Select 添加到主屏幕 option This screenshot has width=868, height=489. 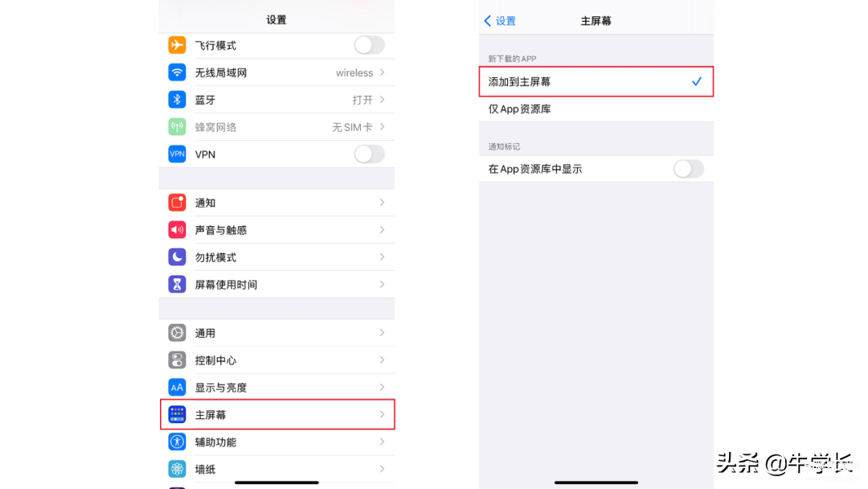[596, 82]
